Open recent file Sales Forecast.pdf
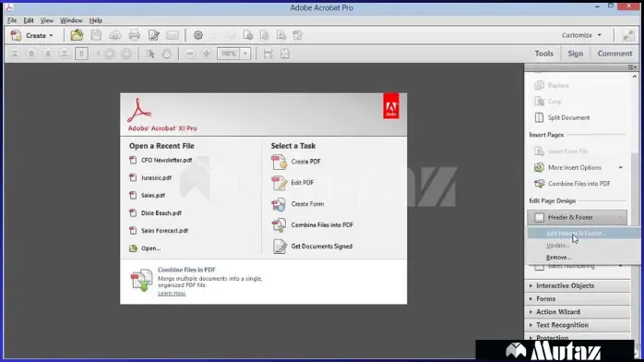 (164, 231)
